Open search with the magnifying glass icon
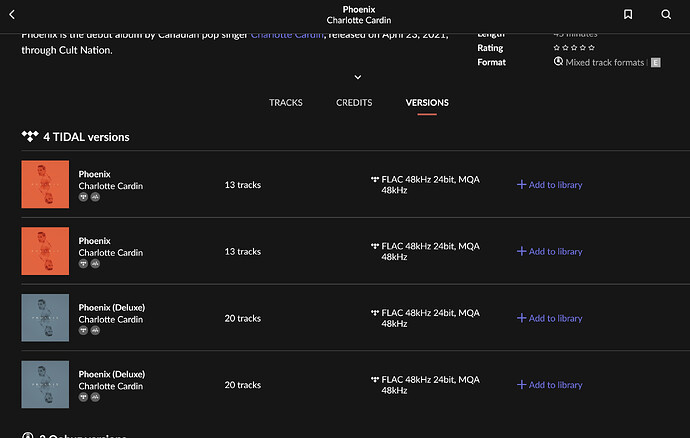Image resolution: width=690 pixels, height=438 pixels. (666, 15)
